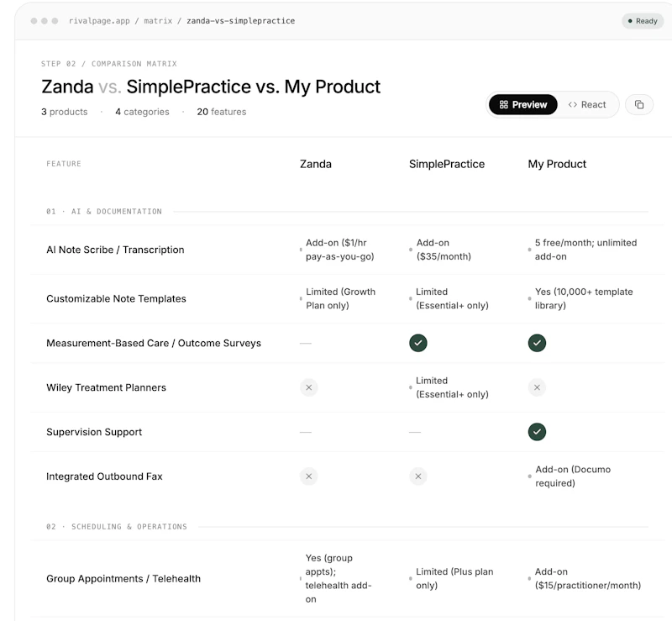Click the copy icon button
This screenshot has width=672, height=621.
tap(639, 105)
